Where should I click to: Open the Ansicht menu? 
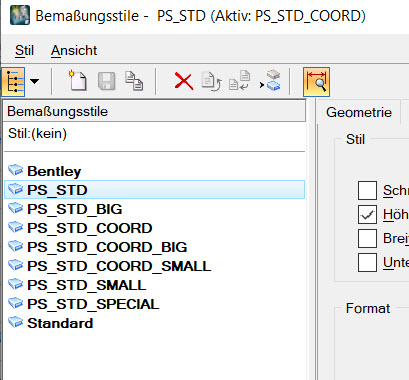[x=74, y=51]
